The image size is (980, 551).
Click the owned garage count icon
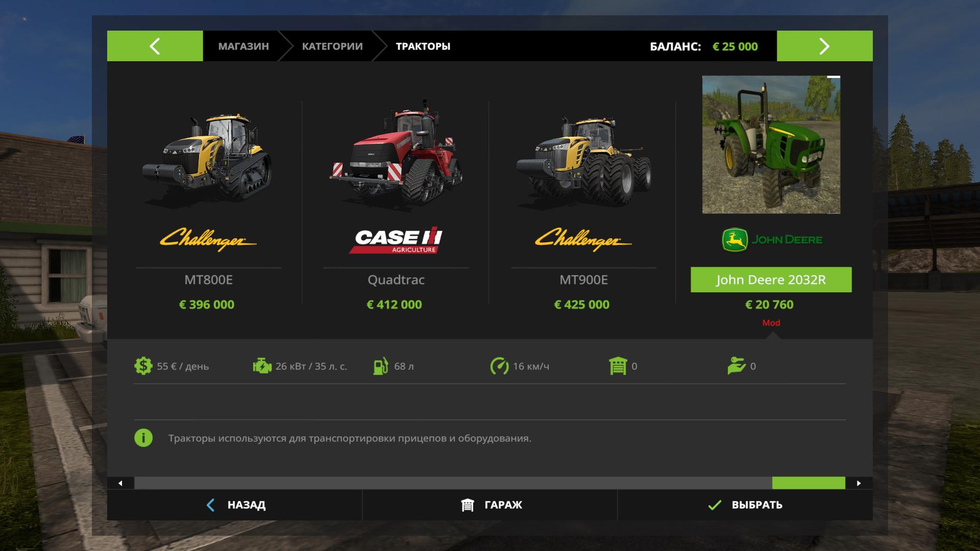pos(618,366)
